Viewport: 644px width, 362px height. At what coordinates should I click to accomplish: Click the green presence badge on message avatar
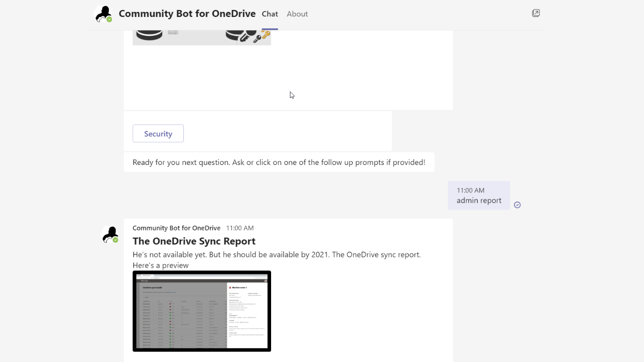point(116,240)
